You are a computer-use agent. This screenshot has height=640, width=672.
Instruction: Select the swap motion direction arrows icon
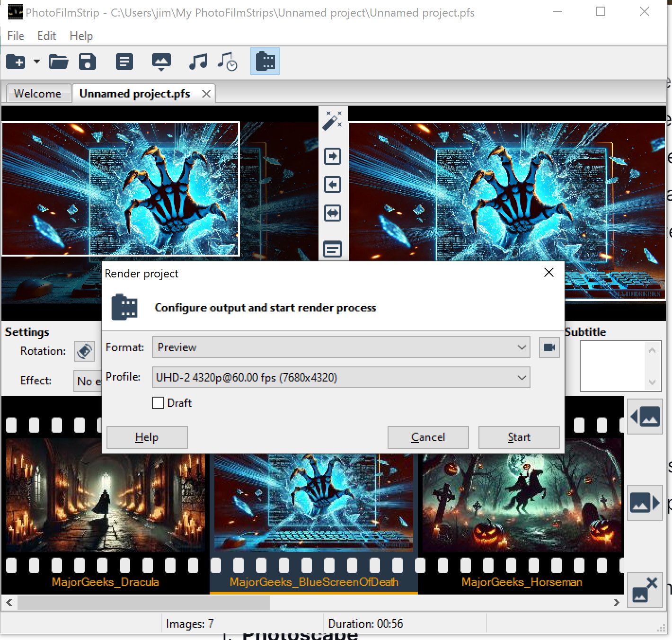pyautogui.click(x=333, y=213)
